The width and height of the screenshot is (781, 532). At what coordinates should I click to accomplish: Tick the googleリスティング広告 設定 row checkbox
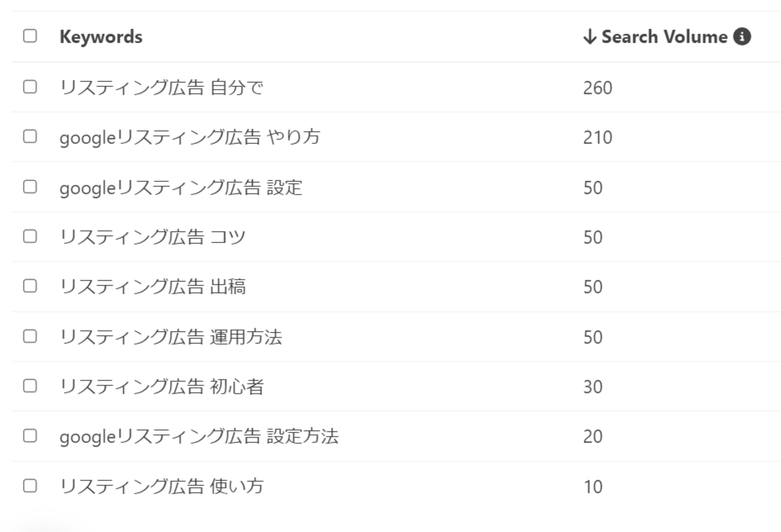(30, 187)
